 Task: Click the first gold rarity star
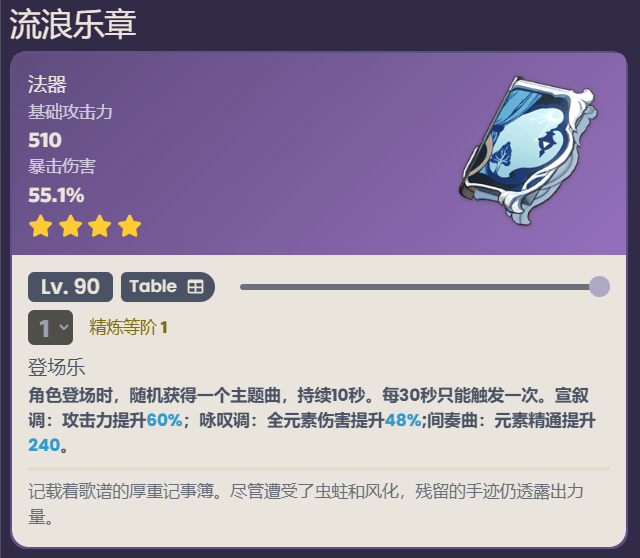[x=40, y=226]
